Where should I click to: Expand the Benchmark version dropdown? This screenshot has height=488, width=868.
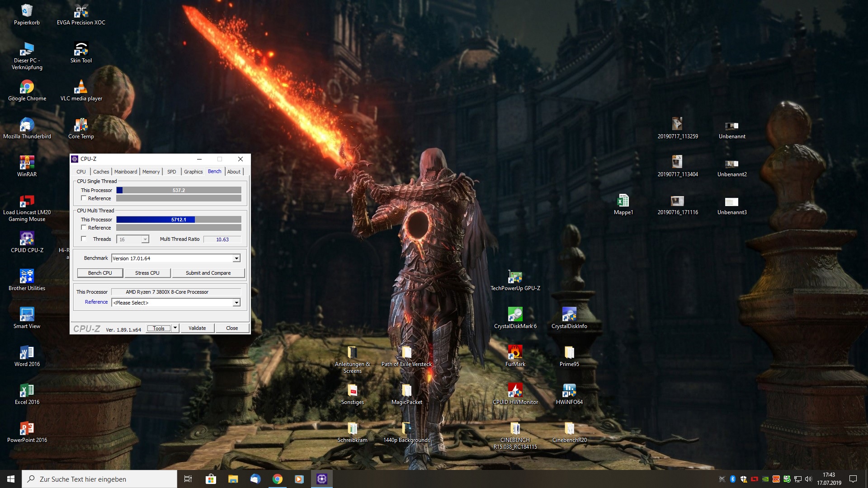click(236, 258)
